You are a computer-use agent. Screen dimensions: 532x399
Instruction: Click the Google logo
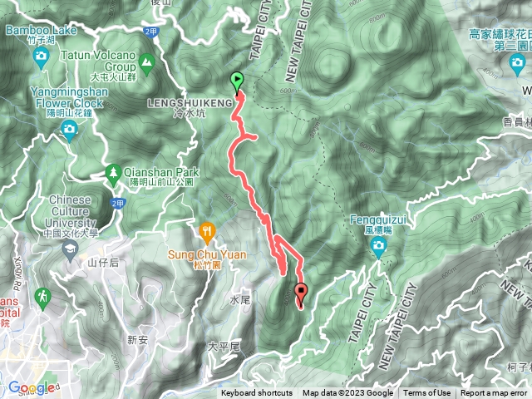(x=33, y=388)
